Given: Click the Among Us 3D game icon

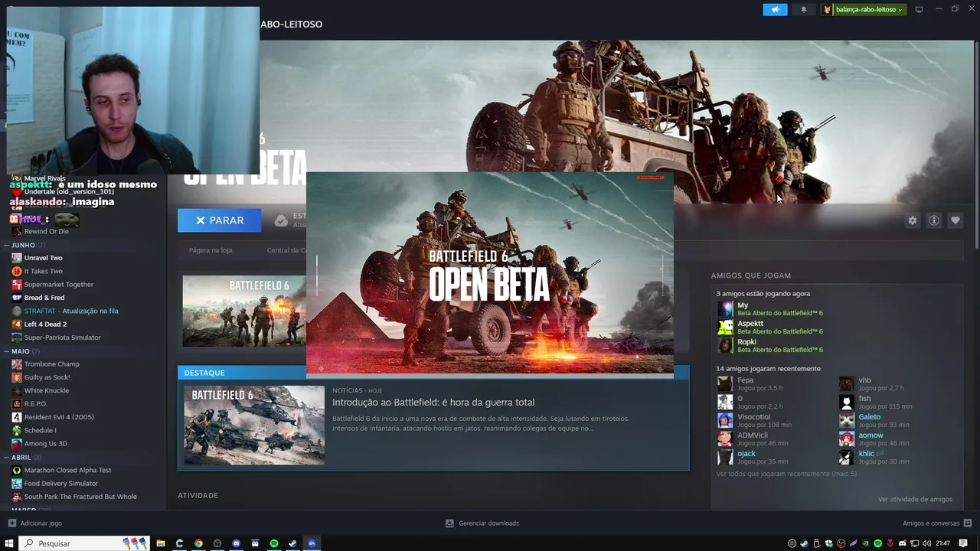Looking at the screenshot, I should pos(16,444).
